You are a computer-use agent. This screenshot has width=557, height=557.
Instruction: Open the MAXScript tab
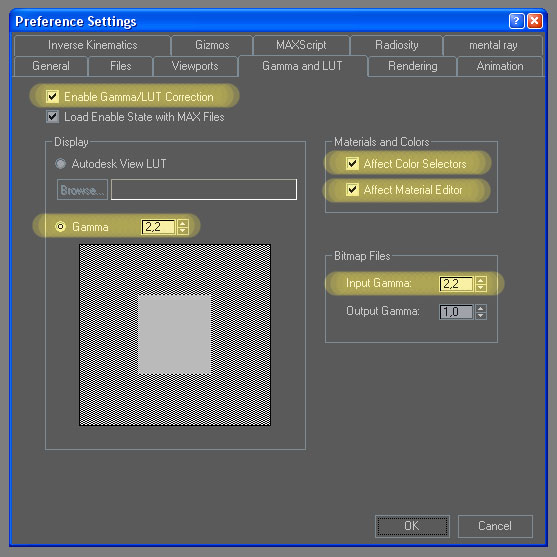click(301, 45)
